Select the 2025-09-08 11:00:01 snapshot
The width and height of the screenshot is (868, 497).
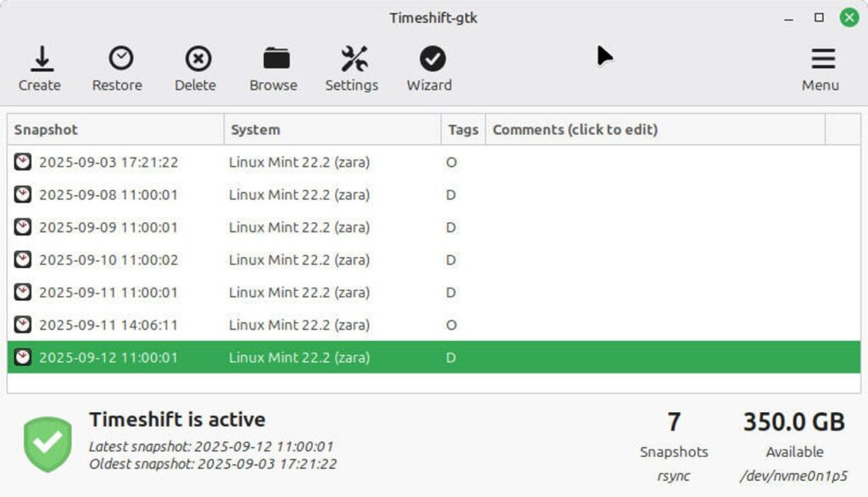pyautogui.click(x=108, y=195)
